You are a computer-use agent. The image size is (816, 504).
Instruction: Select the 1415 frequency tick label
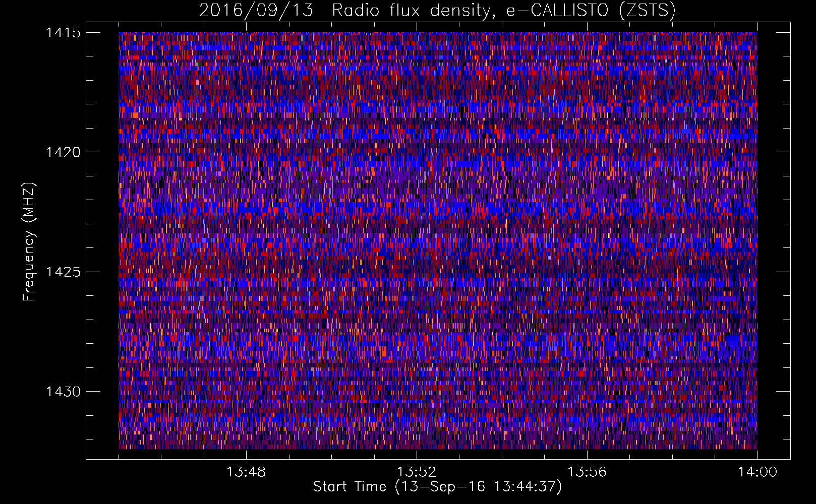pos(63,33)
